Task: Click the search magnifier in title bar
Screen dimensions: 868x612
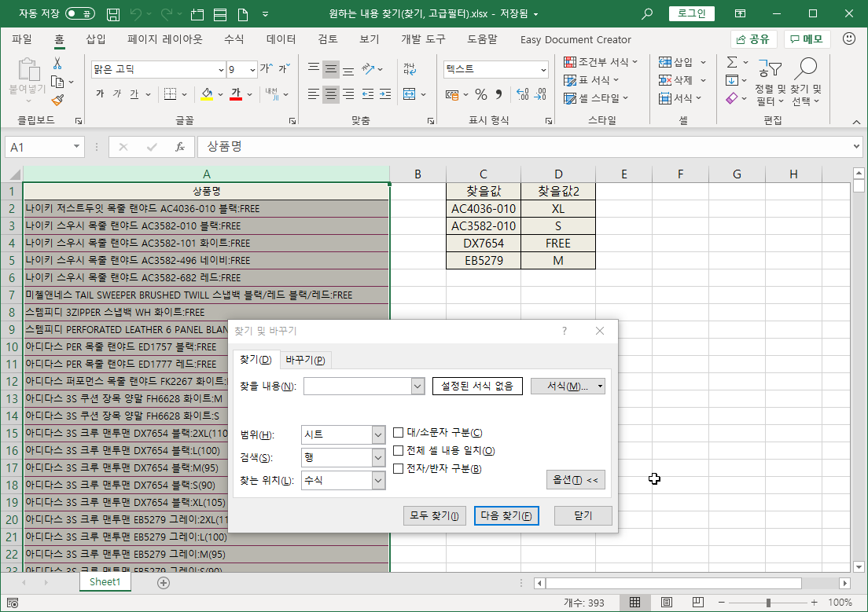Action: [646, 14]
